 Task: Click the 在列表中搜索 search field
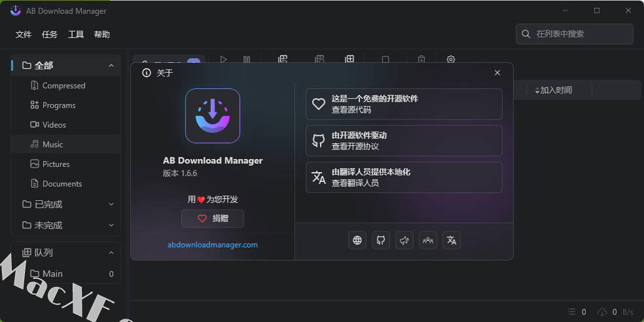[574, 34]
